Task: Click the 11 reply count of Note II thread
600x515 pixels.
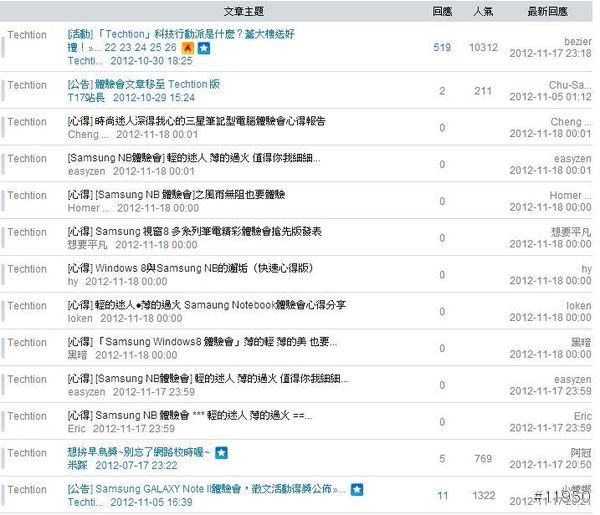Action: 443,496
